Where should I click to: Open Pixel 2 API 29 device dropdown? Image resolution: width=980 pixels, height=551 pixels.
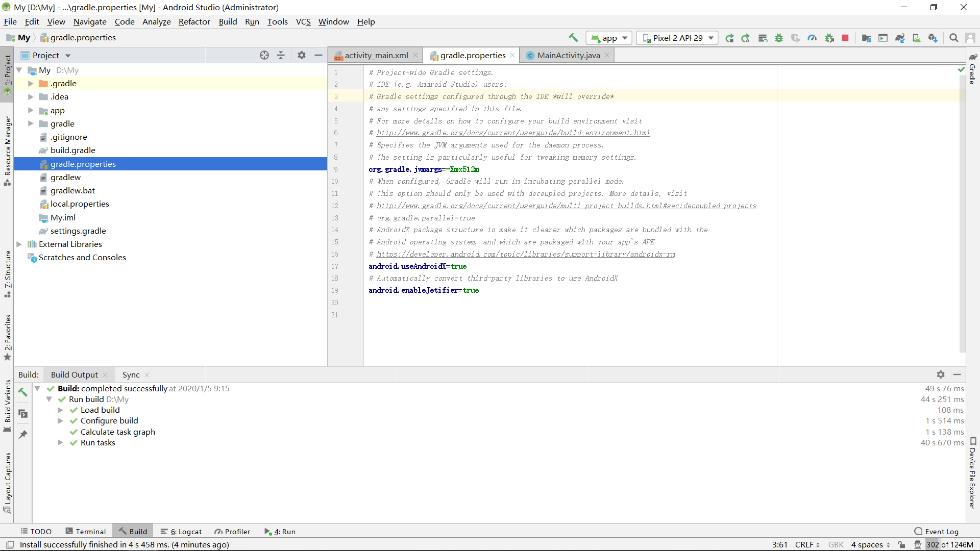(677, 38)
